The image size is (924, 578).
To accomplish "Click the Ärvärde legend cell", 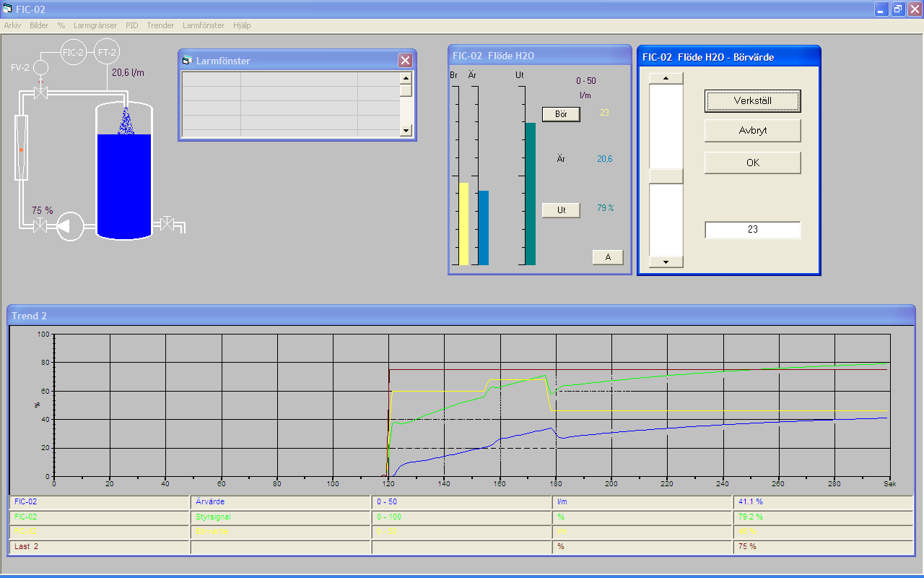I will [x=280, y=502].
